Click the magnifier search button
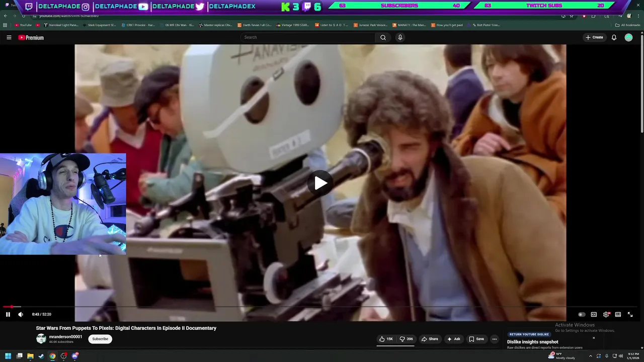The image size is (644, 362). point(383,37)
